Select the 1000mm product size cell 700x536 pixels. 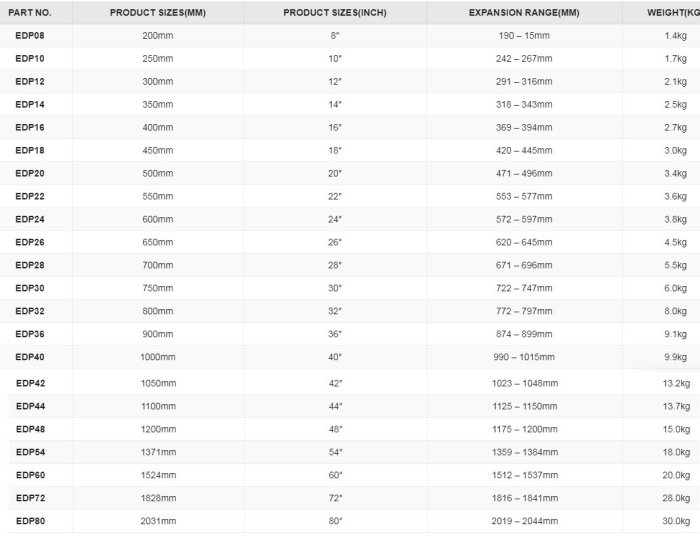pos(158,357)
